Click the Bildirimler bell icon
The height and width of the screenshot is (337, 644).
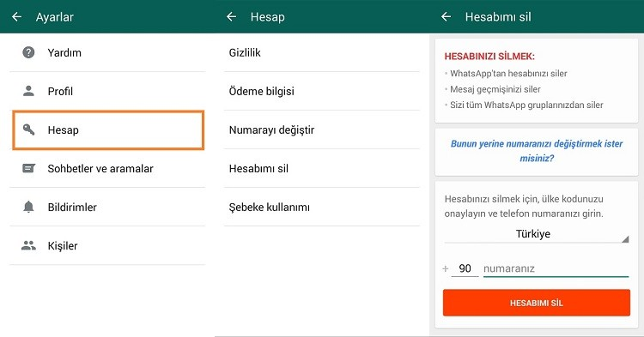tap(28, 207)
